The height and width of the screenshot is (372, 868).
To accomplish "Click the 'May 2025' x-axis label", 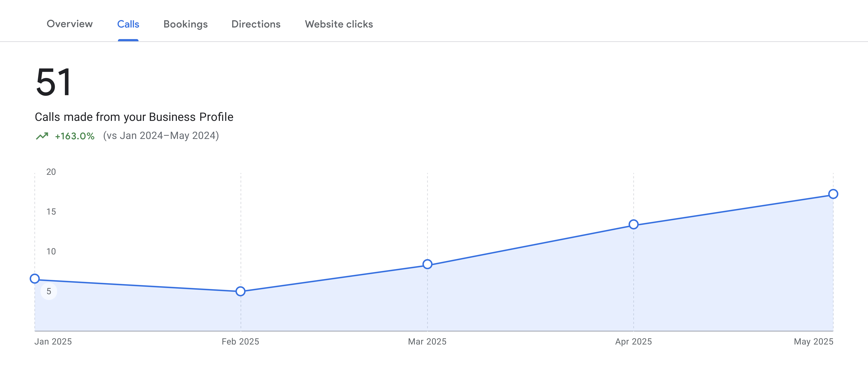I will coord(813,342).
